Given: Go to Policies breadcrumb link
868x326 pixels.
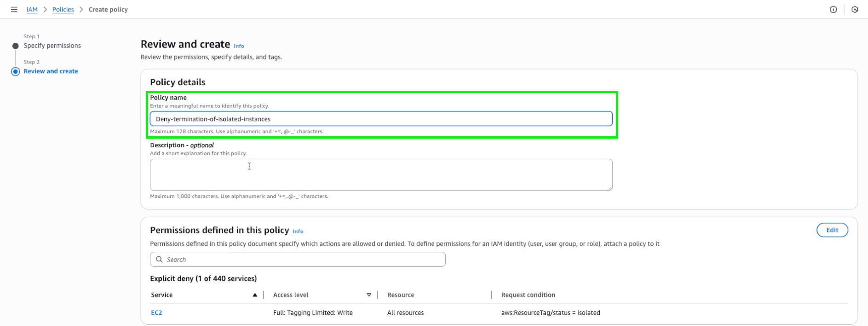Looking at the screenshot, I should pyautogui.click(x=63, y=9).
